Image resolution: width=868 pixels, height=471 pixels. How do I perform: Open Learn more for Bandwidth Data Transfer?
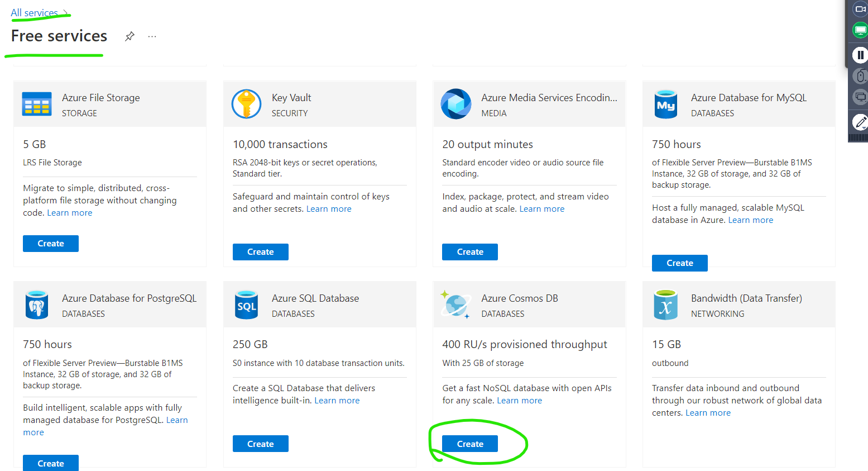click(x=708, y=413)
